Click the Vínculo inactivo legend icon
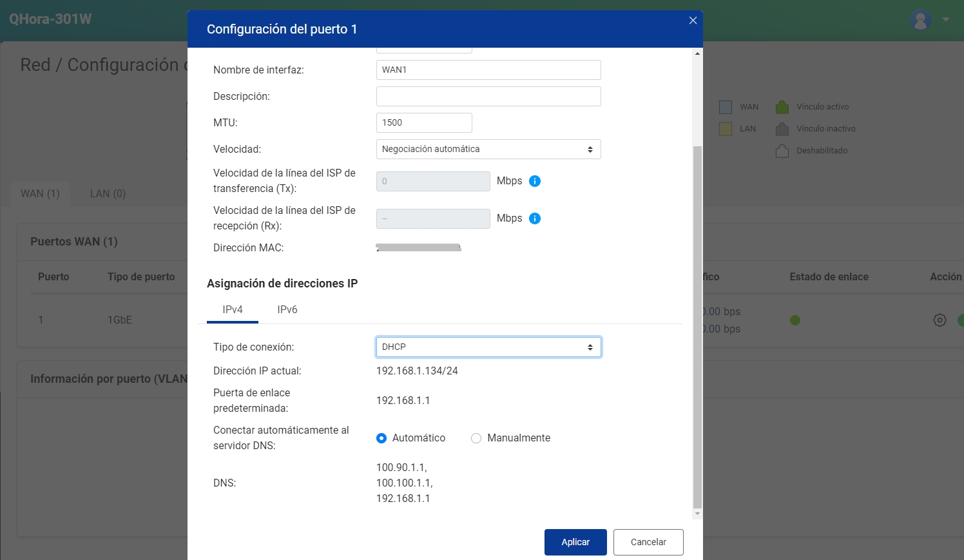The height and width of the screenshot is (560, 964). coord(782,129)
